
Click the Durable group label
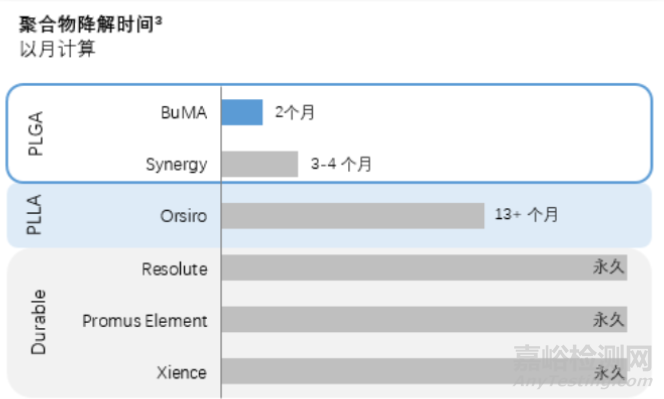click(x=38, y=322)
